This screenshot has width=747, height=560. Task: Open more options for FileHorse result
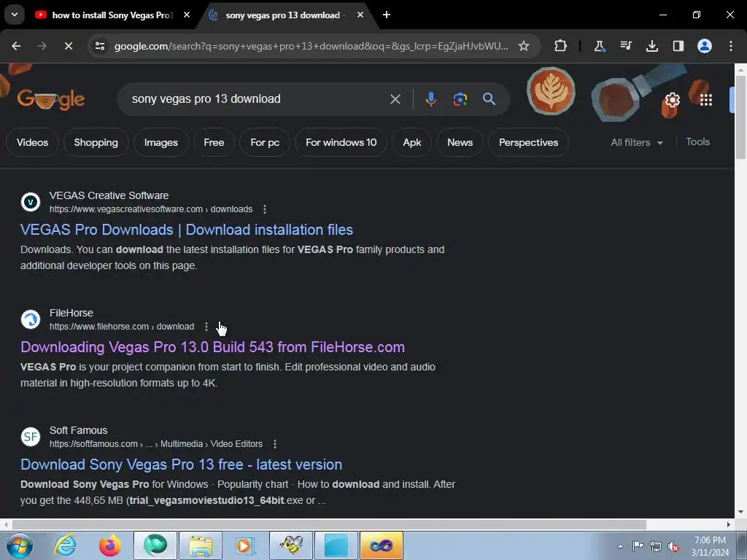tap(206, 327)
